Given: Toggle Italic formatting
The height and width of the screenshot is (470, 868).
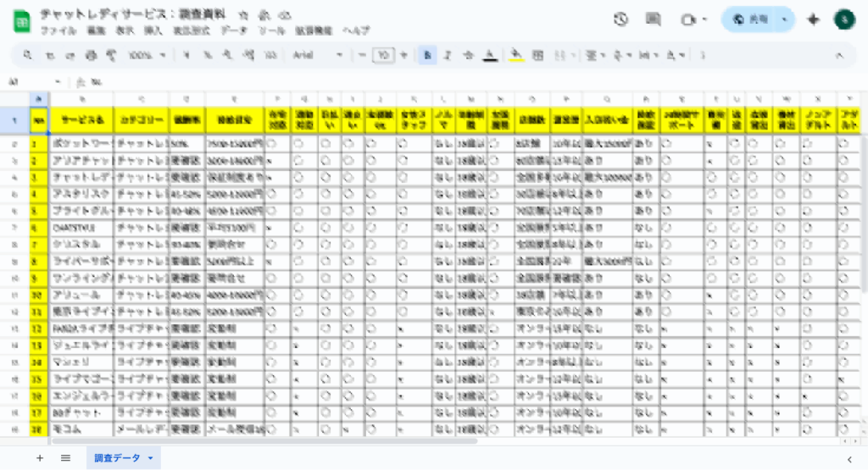Looking at the screenshot, I should pyautogui.click(x=448, y=55).
